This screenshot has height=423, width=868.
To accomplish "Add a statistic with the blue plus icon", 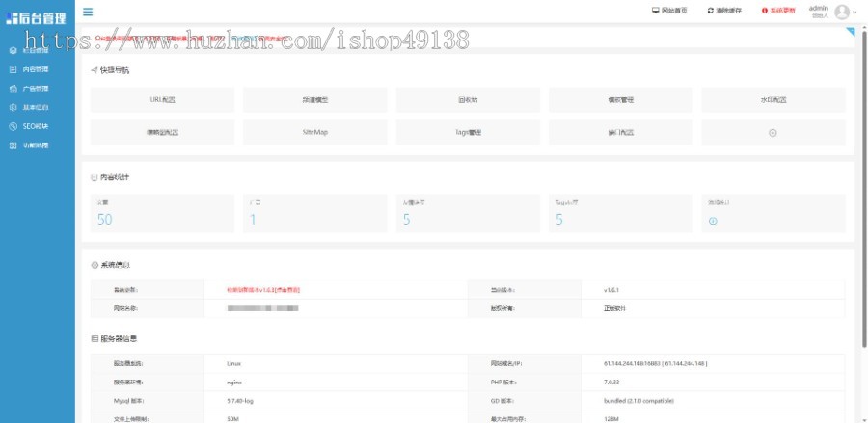I will click(x=713, y=221).
